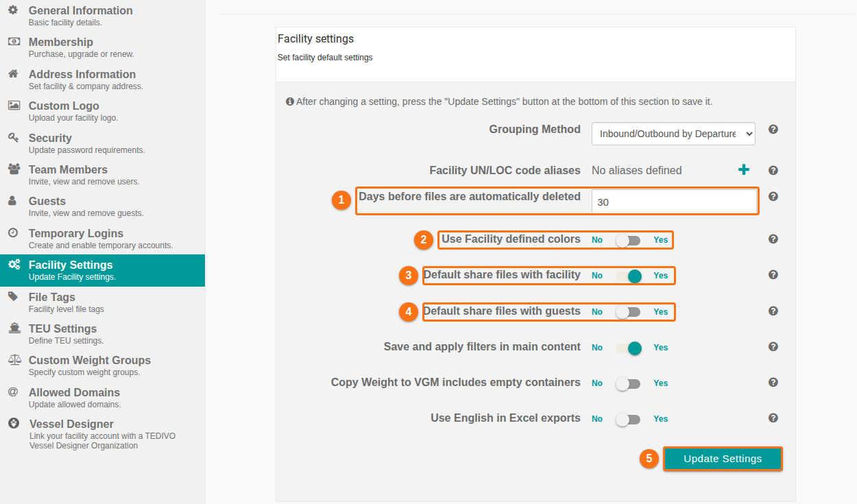
Task: Click 'No aliases defined' text
Action: tap(637, 170)
